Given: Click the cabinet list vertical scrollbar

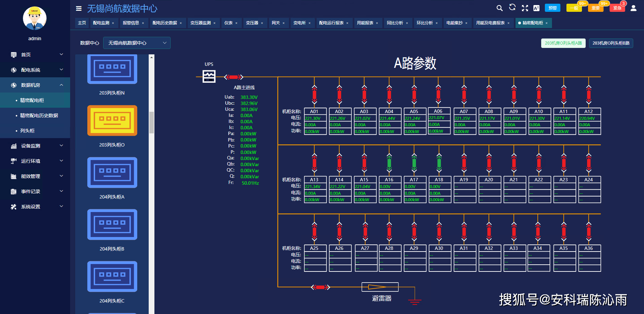Looking at the screenshot, I should coord(151,122).
